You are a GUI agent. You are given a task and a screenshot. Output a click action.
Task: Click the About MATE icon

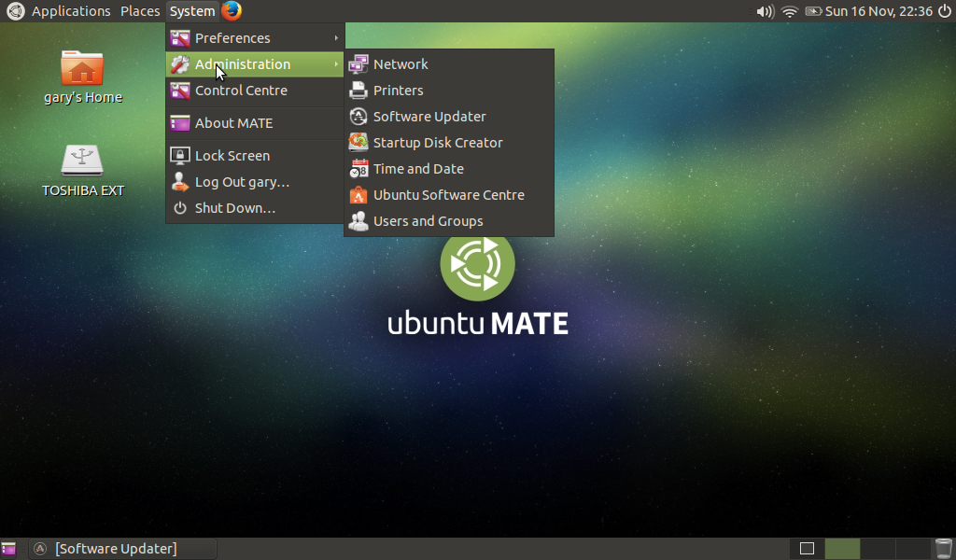click(180, 123)
